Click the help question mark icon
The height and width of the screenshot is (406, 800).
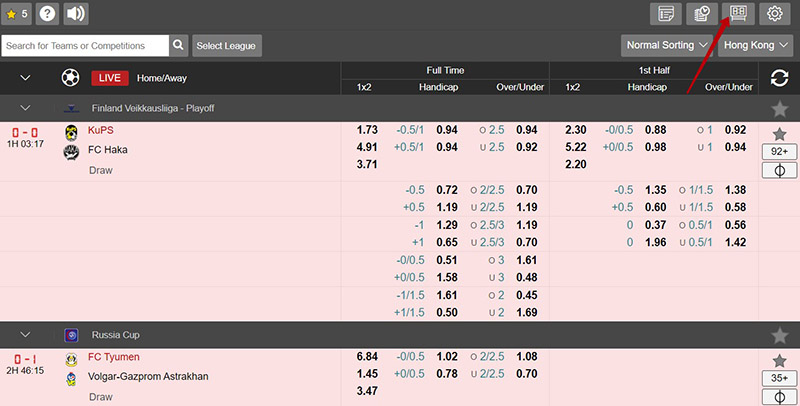click(x=46, y=14)
